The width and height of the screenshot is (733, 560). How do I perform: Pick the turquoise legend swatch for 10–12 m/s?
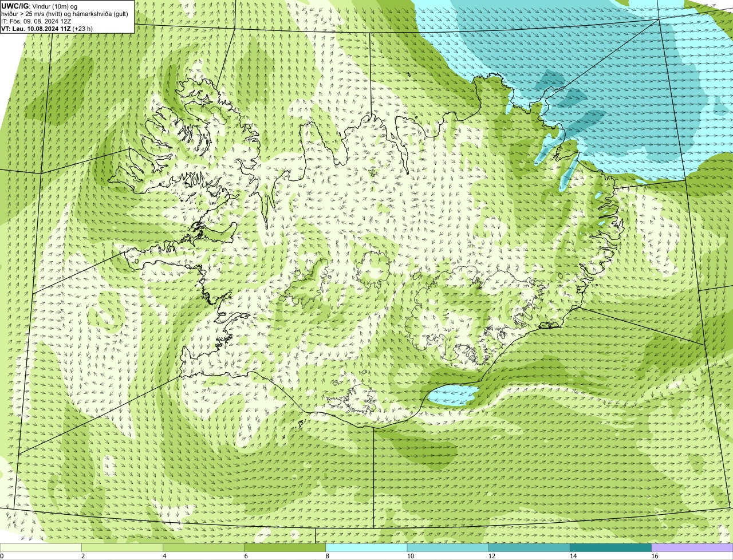(x=448, y=547)
